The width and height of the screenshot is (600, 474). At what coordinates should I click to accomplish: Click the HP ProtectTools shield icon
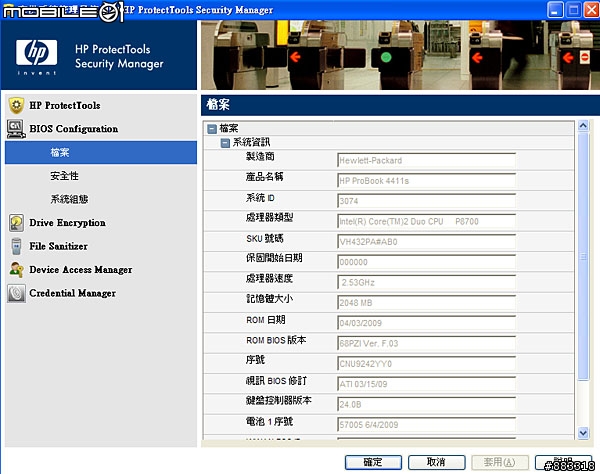pyautogui.click(x=16, y=106)
